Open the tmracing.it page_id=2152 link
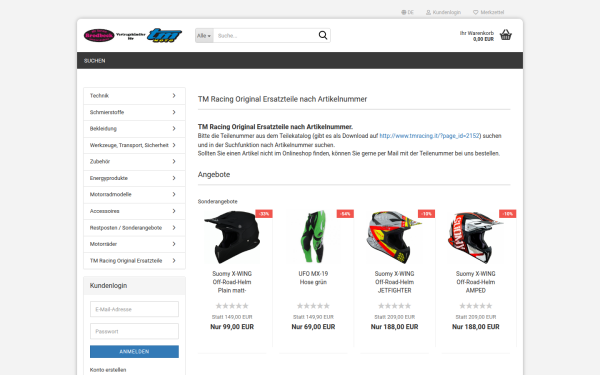Viewport: 600px width, 375px height. pos(429,136)
